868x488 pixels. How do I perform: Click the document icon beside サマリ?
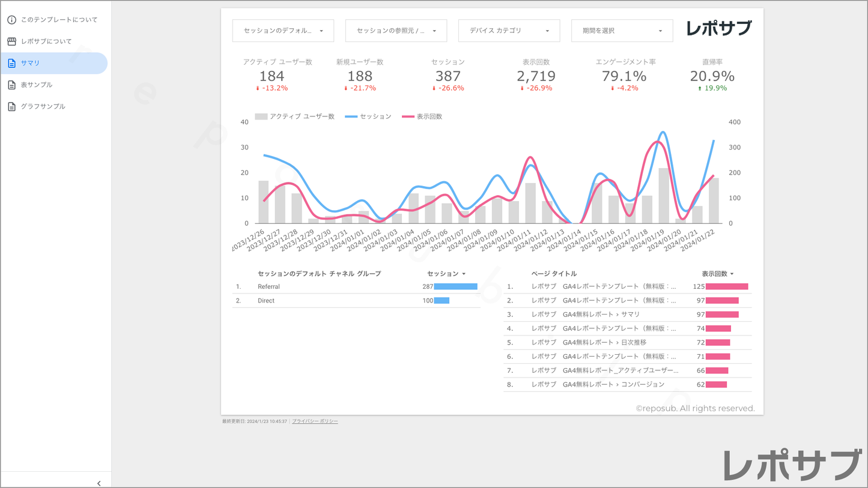(11, 63)
